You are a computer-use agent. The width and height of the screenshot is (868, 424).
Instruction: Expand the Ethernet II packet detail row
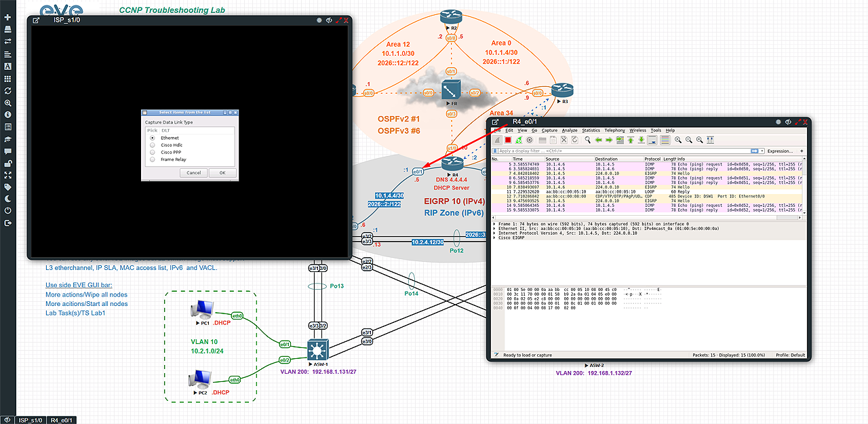(x=495, y=228)
